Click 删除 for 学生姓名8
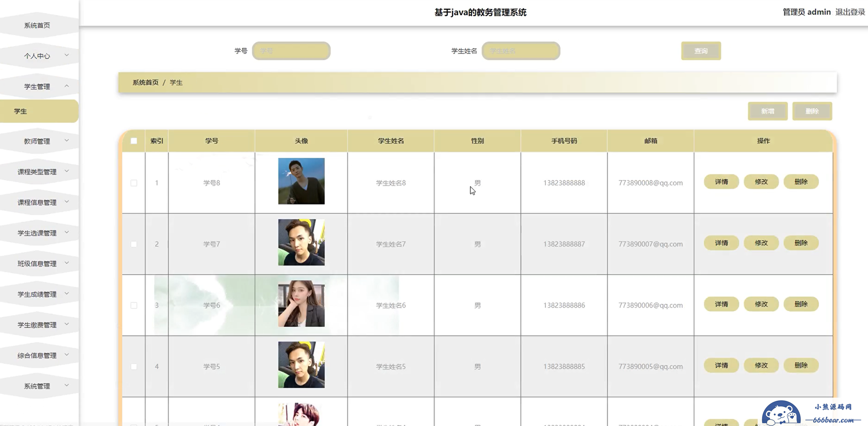This screenshot has height=426, width=868. 801,182
